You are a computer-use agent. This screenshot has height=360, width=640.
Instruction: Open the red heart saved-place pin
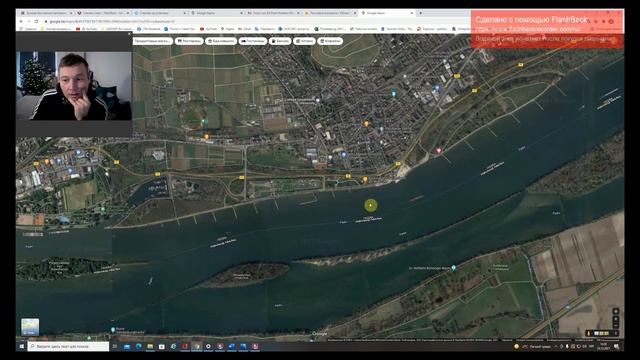click(439, 151)
